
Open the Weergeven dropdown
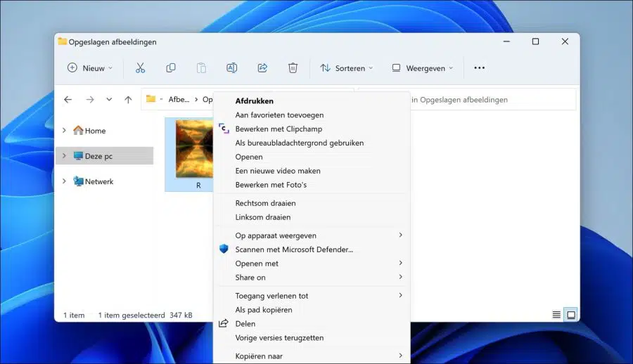pos(423,67)
